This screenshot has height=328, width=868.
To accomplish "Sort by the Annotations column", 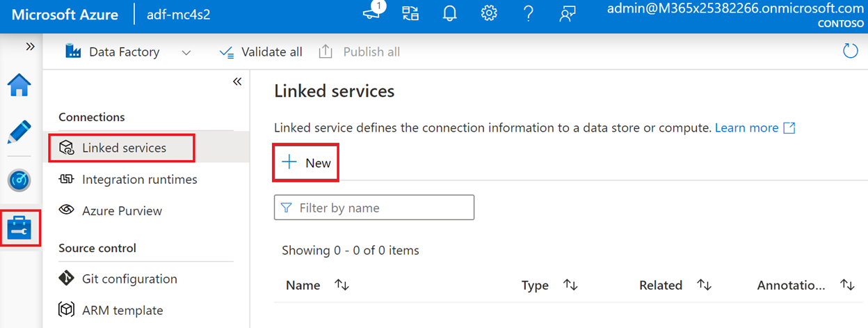I will [805, 285].
